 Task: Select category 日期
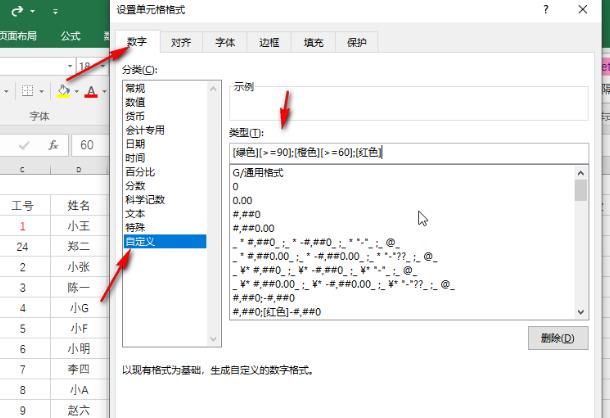165,144
